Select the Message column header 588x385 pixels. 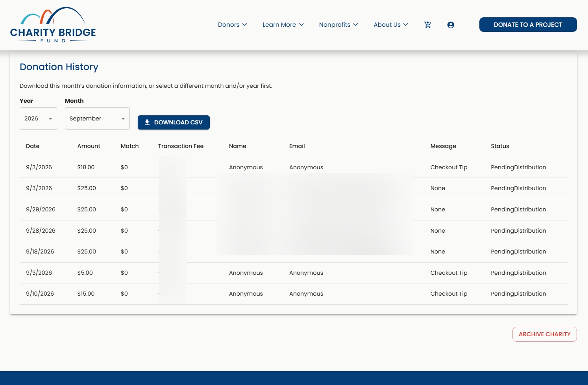(443, 146)
